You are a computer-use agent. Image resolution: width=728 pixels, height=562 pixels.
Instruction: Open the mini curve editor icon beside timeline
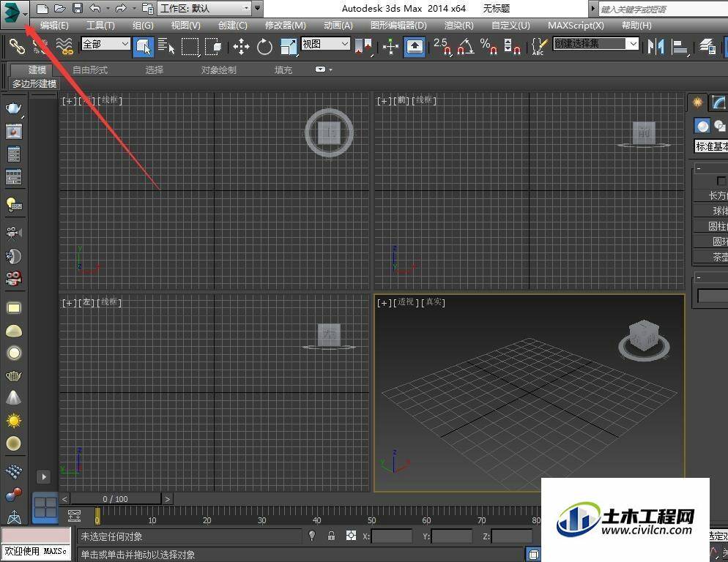click(74, 515)
